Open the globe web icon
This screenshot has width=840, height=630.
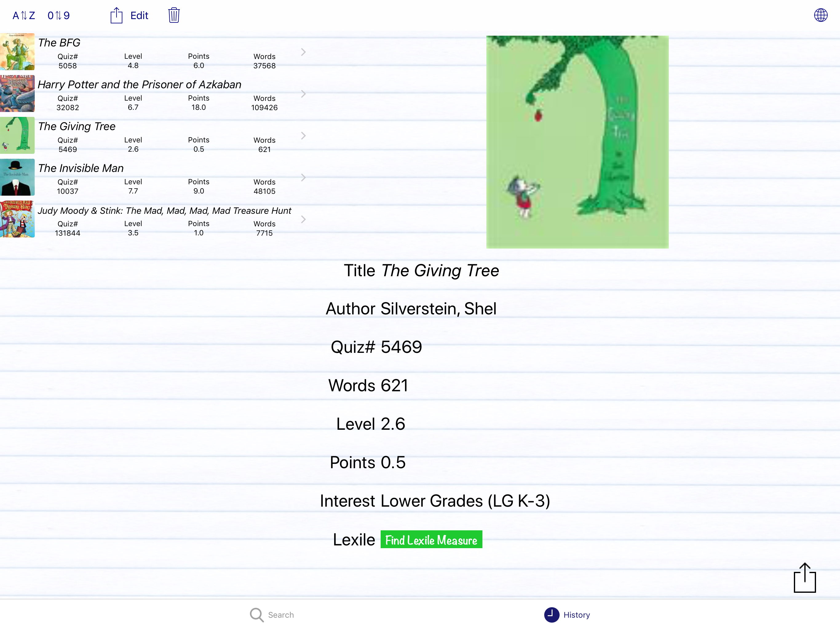[x=820, y=15]
